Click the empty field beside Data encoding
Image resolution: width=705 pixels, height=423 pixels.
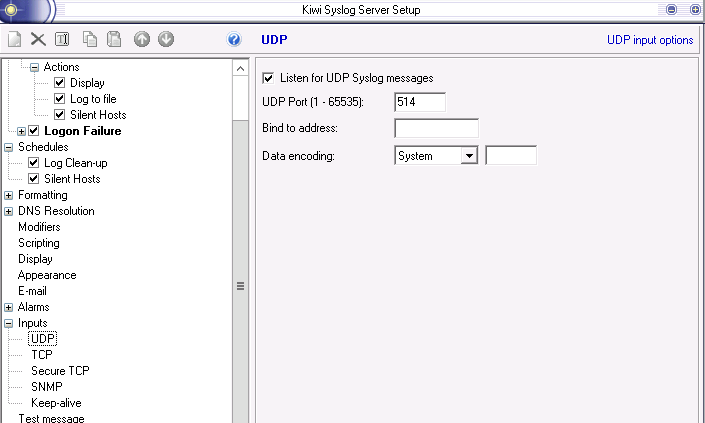pyautogui.click(x=511, y=156)
